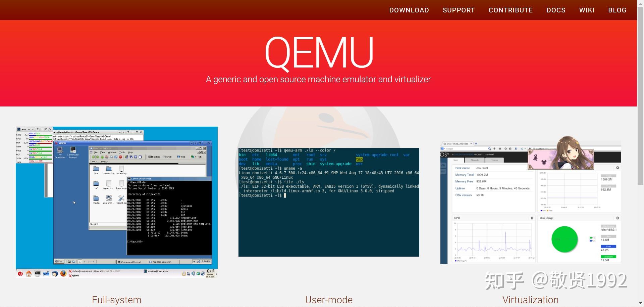Open My Computer on the QEMU desktop
Image resolution: width=644 pixels, height=307 pixels.
pos(60,150)
